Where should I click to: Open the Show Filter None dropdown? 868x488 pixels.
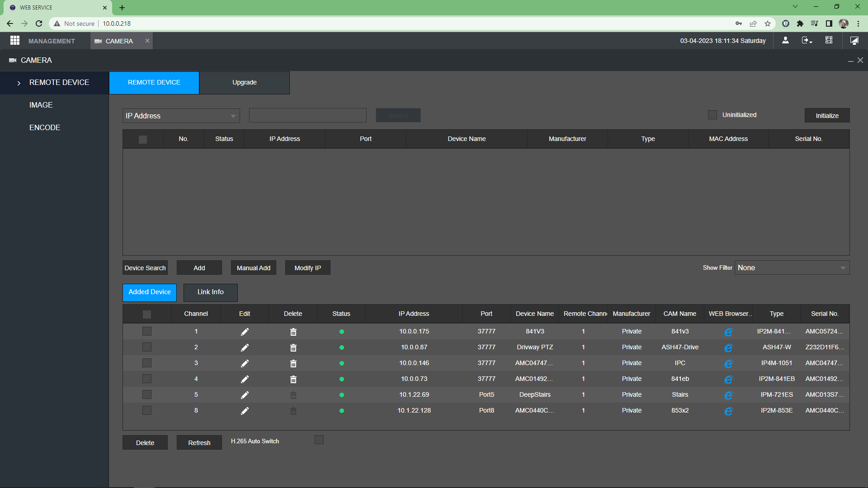792,267
